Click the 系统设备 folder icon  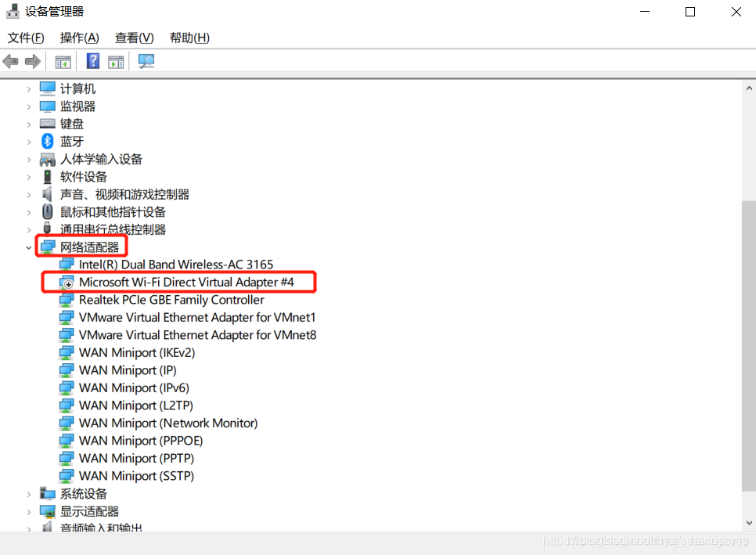(47, 493)
